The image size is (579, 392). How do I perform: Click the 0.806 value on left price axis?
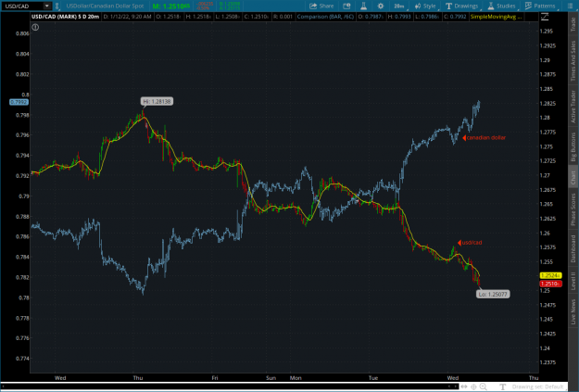pyautogui.click(x=22, y=33)
